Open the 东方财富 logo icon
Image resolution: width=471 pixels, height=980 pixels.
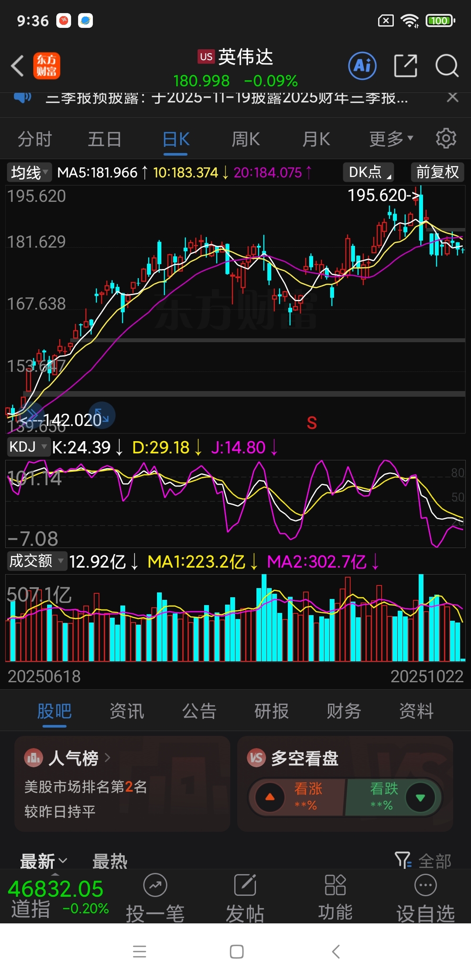(x=47, y=66)
